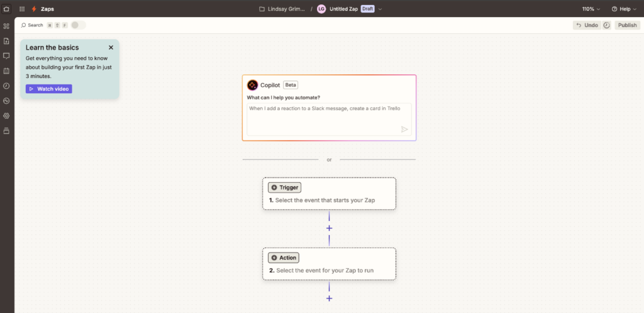
Task: Click the folder icon before Lindsay Grim
Action: coord(262,9)
